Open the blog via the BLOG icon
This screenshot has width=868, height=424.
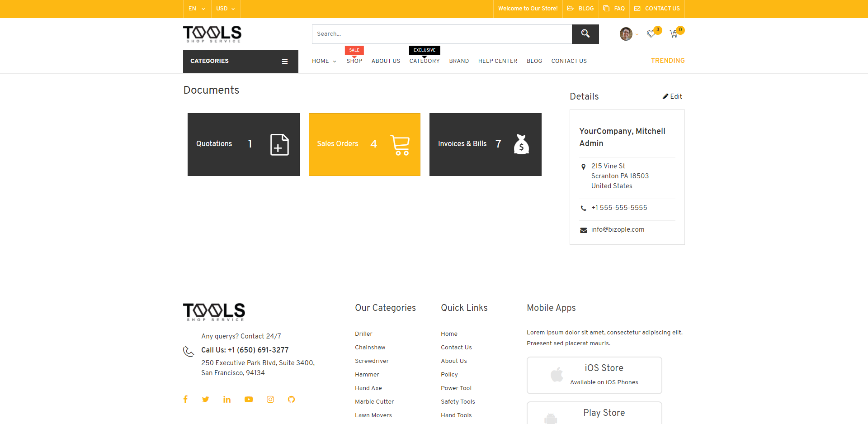571,9
